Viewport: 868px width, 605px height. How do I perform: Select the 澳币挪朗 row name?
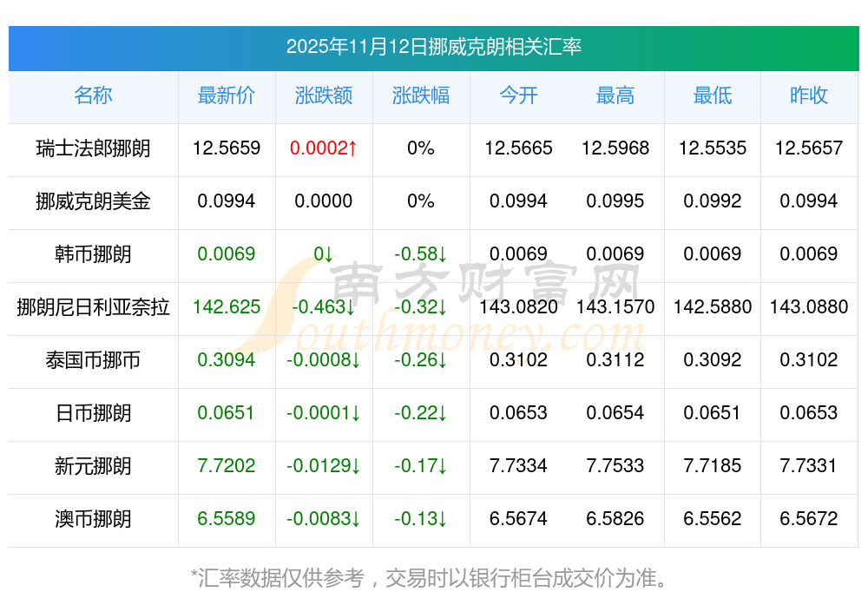click(93, 519)
